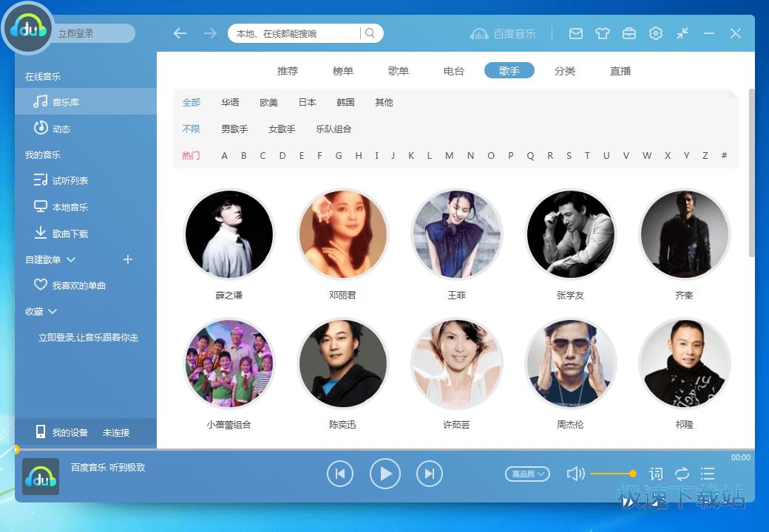The height and width of the screenshot is (532, 769).
Task: Switch to the 电台 tab
Action: (454, 71)
